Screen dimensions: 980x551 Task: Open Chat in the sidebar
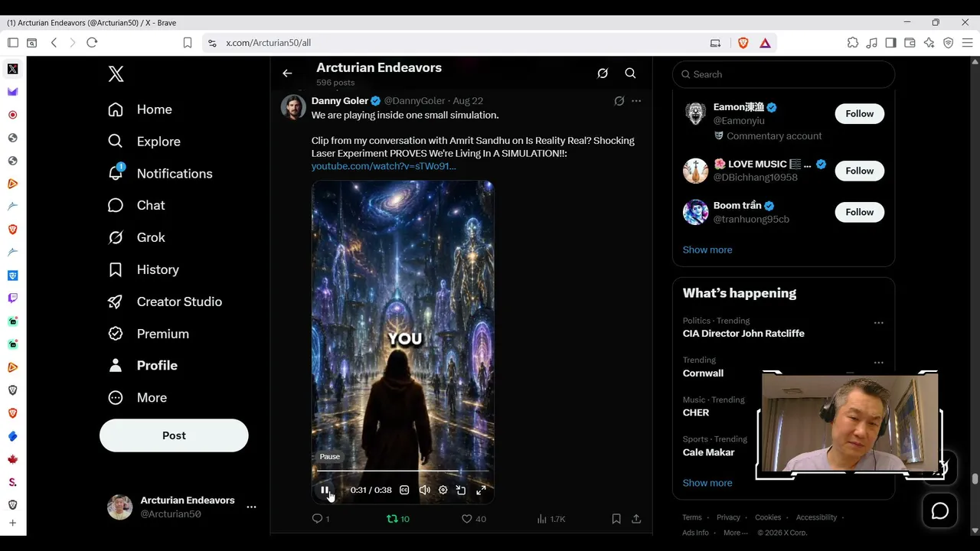pos(137,205)
